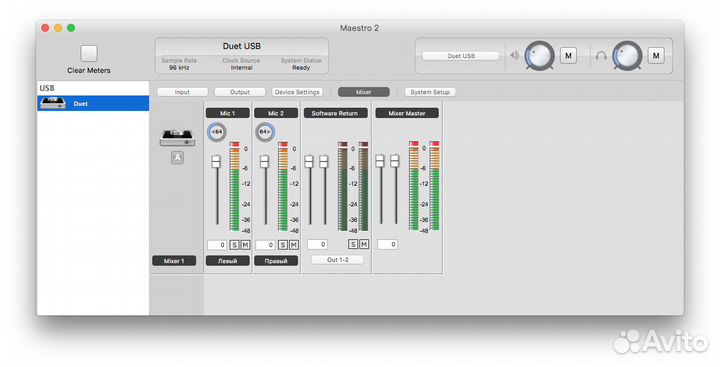Click the Mic 1 level value field
This screenshot has height=367, width=720.
click(x=217, y=245)
